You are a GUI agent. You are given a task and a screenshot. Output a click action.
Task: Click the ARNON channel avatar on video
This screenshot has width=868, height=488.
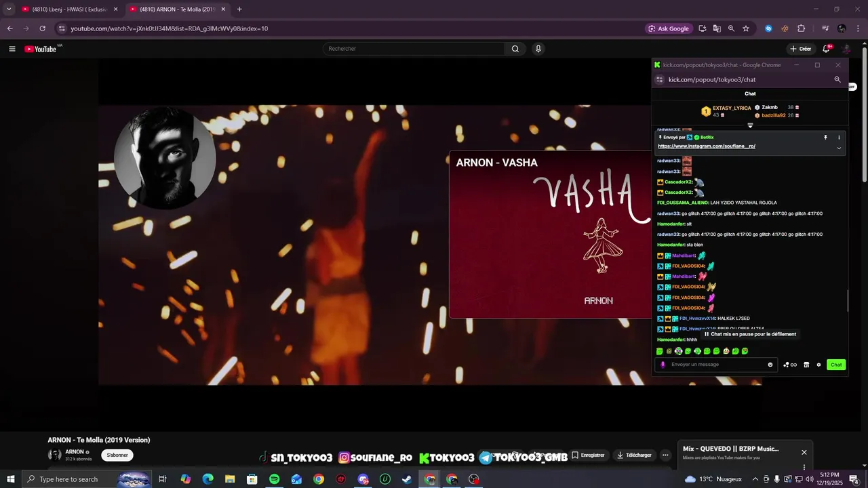(x=165, y=158)
